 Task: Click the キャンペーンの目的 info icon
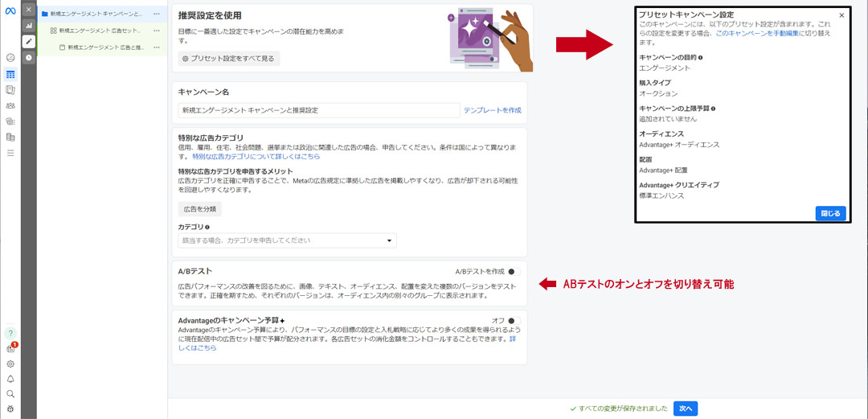pyautogui.click(x=700, y=57)
